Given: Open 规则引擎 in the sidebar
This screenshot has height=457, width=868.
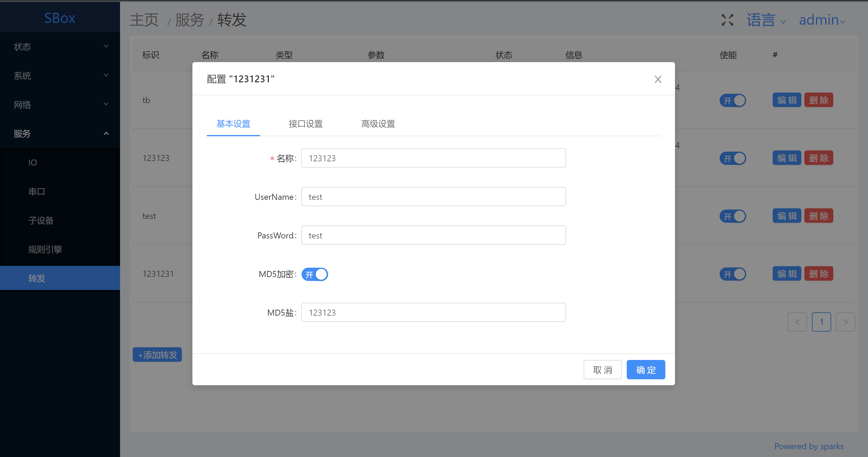Looking at the screenshot, I should point(45,249).
